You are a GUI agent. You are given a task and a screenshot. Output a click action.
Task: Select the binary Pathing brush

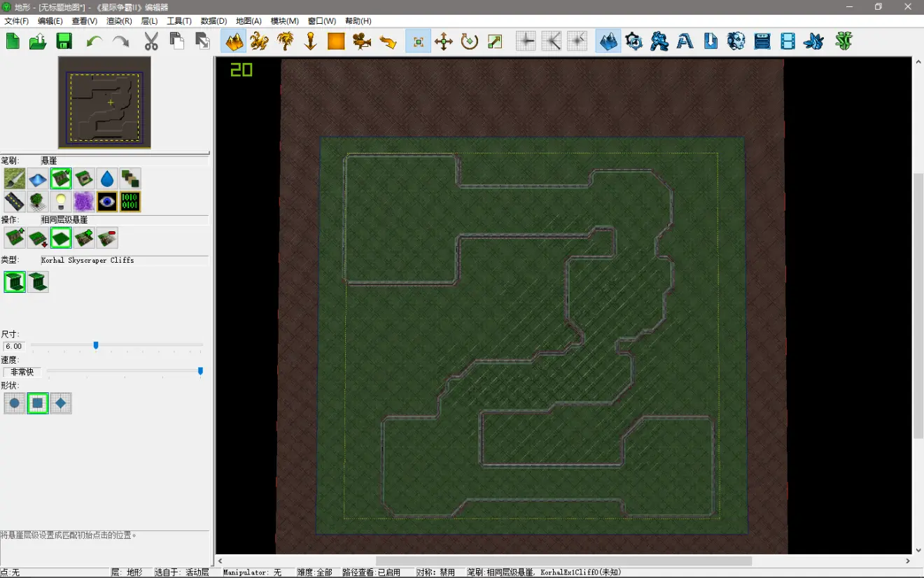coord(130,202)
